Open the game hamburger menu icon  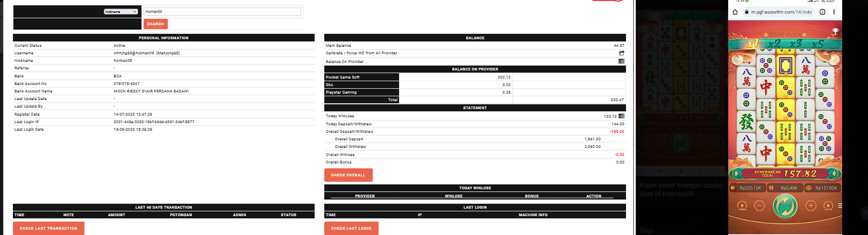click(839, 205)
